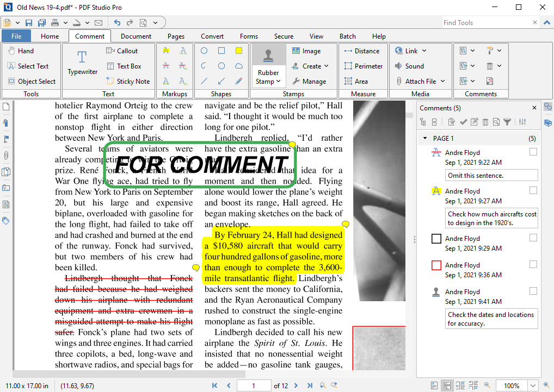554x392 pixels.
Task: Switch to the Document ribbon tab
Action: coord(135,36)
